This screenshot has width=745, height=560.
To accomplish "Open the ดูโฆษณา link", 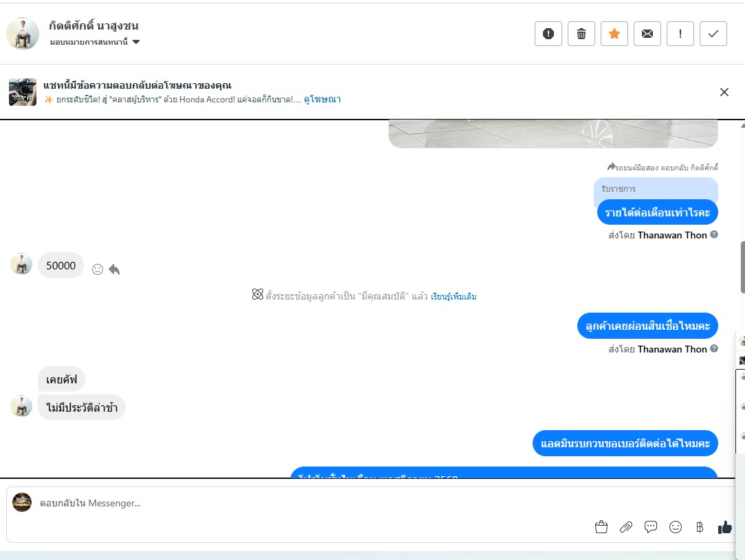I will coord(322,99).
